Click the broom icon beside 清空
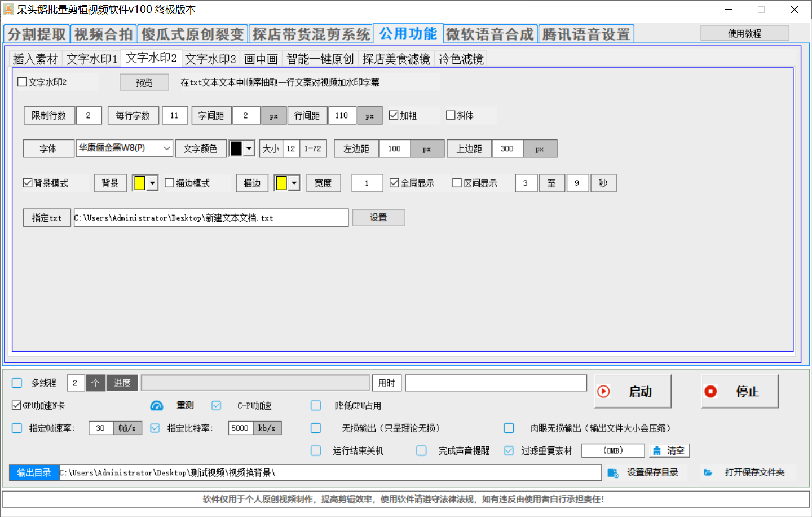This screenshot has width=812, height=517. 657,451
